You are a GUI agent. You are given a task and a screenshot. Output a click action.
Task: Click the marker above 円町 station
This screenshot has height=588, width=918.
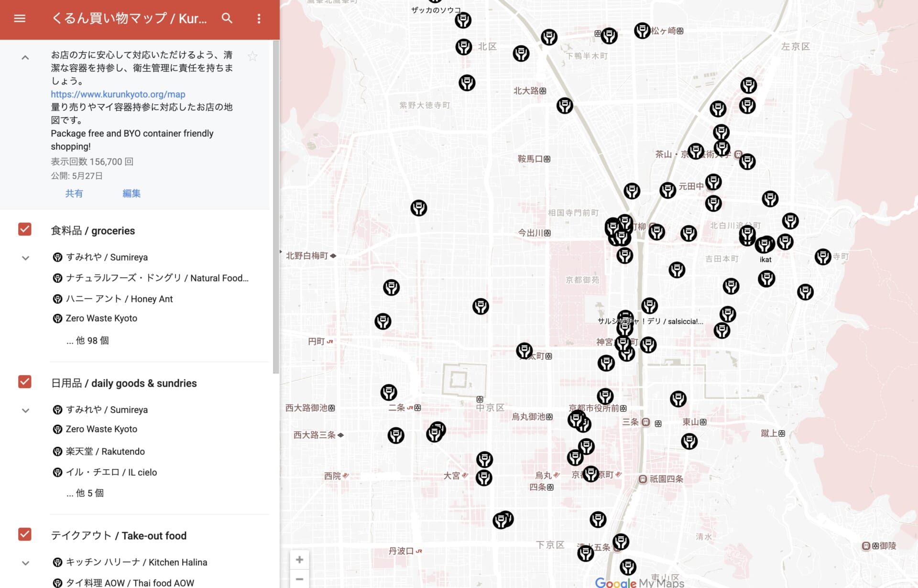(x=382, y=321)
